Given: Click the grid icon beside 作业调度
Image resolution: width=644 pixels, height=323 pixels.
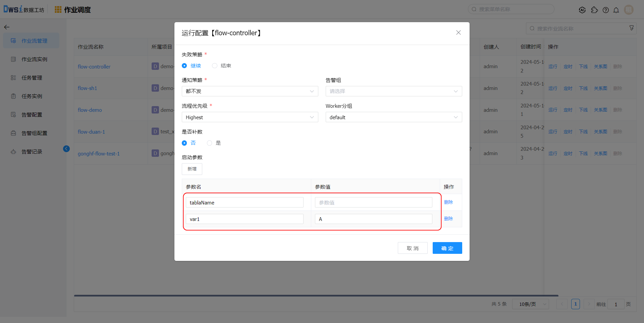Looking at the screenshot, I should 58,10.
